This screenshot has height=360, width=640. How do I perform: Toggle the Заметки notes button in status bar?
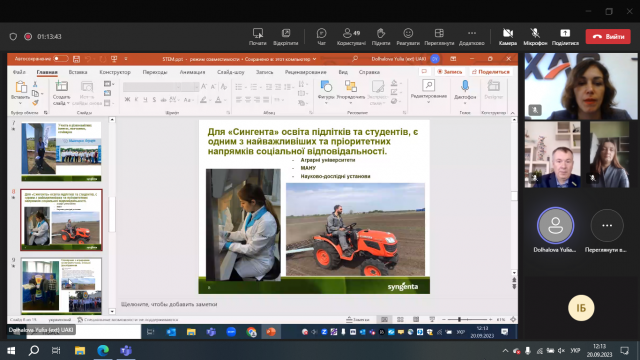click(x=358, y=320)
